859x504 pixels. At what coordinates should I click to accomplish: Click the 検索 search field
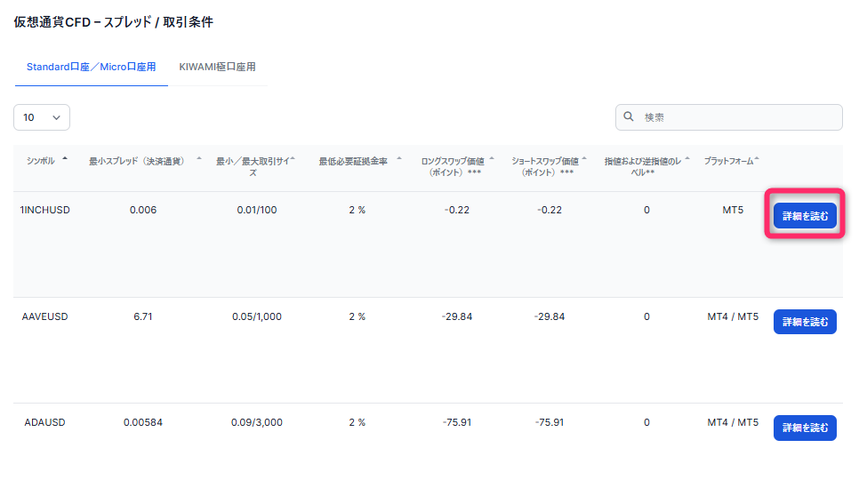[728, 117]
